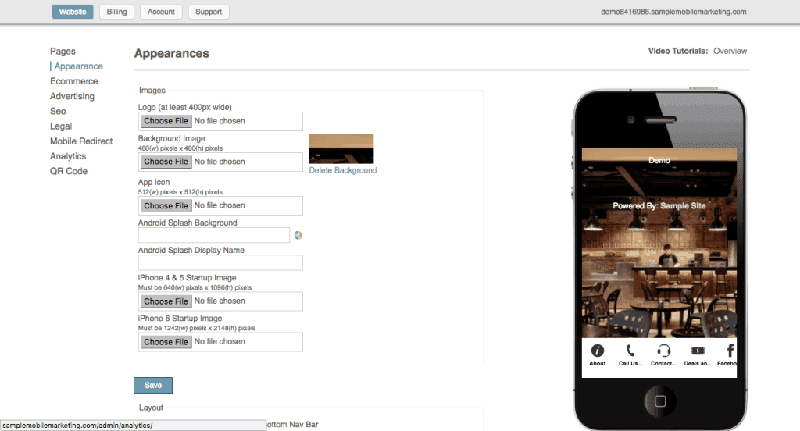Switch to the Website tab
This screenshot has width=800, height=431.
coord(72,12)
